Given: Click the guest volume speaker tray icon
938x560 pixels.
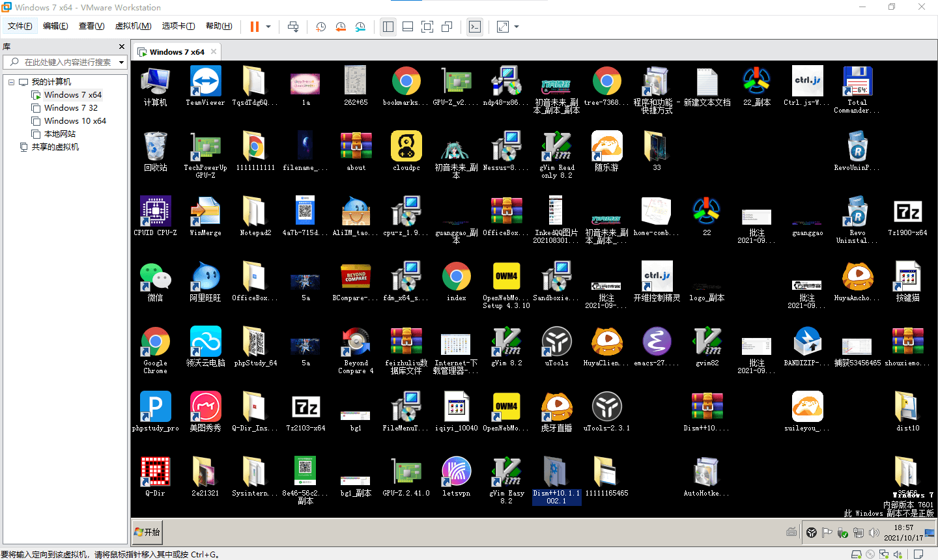Looking at the screenshot, I should 874,533.
